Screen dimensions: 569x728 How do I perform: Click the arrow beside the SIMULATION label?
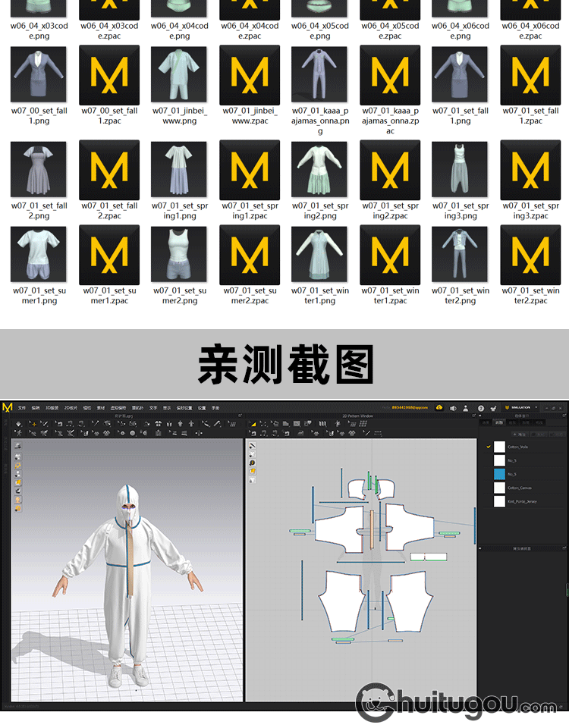536,408
